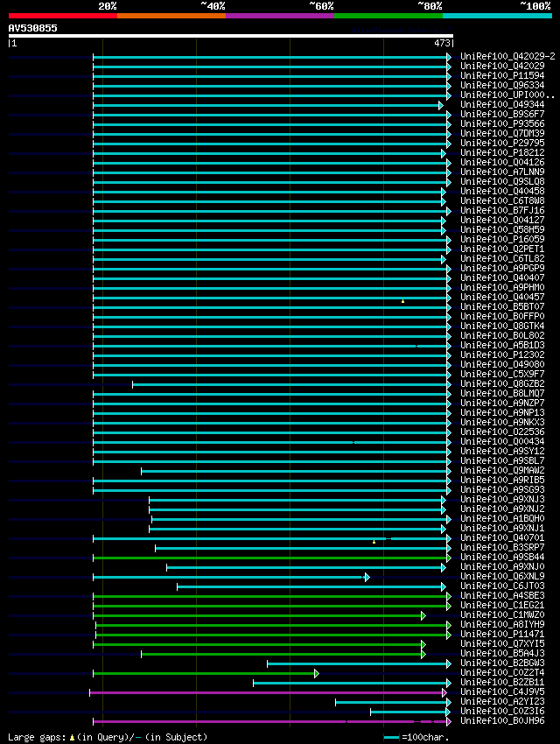Screen dimensions: 560x744
Task: Click the orange ~40% identity legend segment
Action: [x=171, y=16]
